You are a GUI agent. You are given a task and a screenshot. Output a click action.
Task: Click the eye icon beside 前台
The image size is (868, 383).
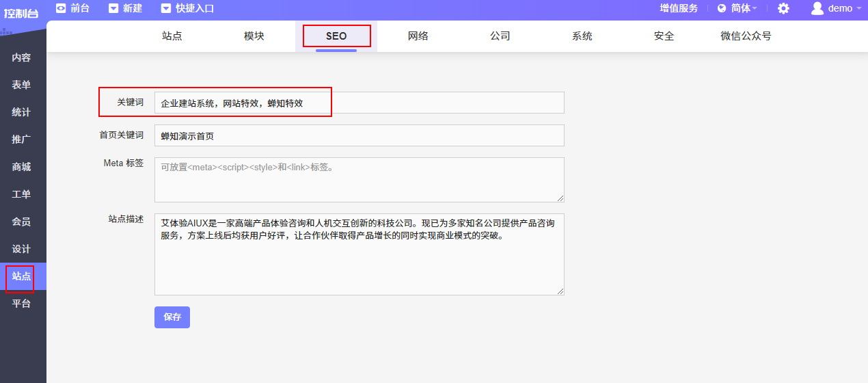tap(61, 8)
